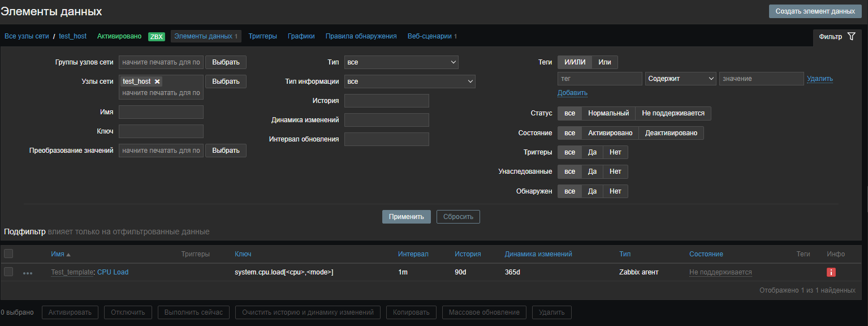Screen dimensions: 868x326
Task: Click into the Ключ input field
Action: (x=161, y=131)
